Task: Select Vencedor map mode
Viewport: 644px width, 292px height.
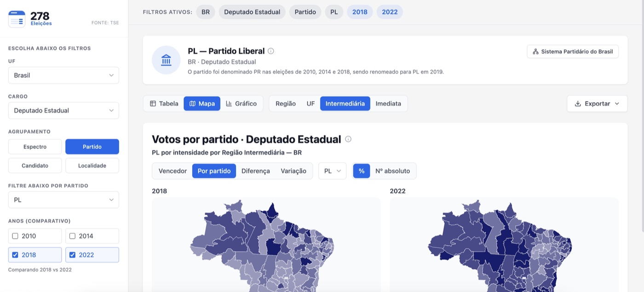Action: (x=172, y=171)
